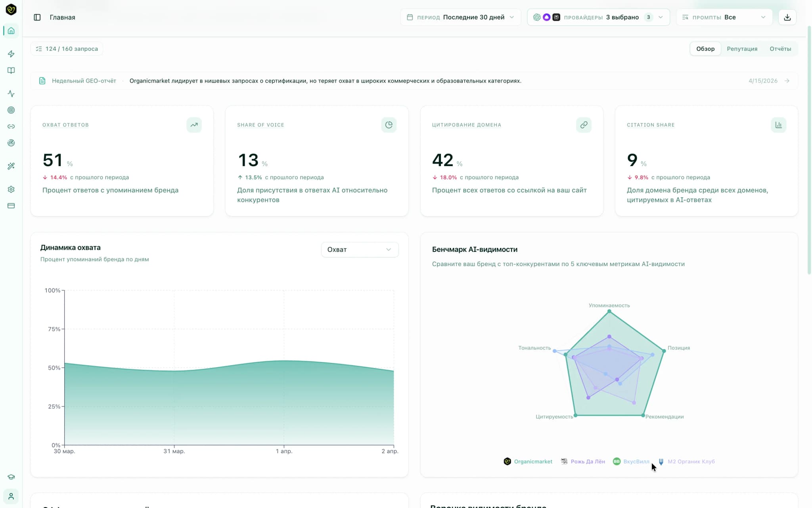Click link icon on Цитирование домена card
812x508 pixels.
[x=584, y=125]
